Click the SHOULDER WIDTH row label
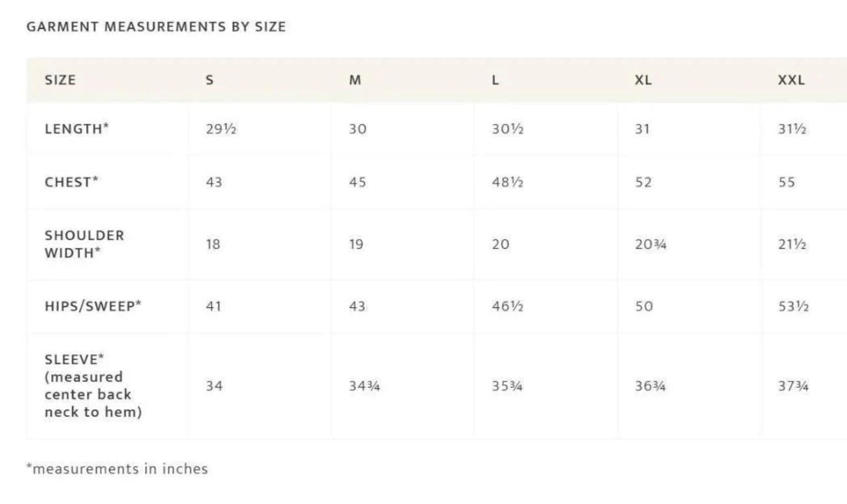Viewport: 847px width, 504px height. click(84, 244)
